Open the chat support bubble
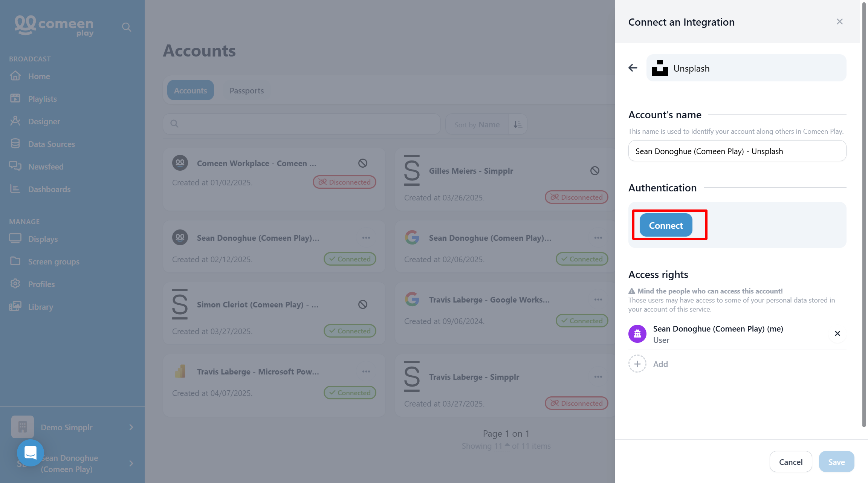Image resolution: width=868 pixels, height=483 pixels. (31, 453)
